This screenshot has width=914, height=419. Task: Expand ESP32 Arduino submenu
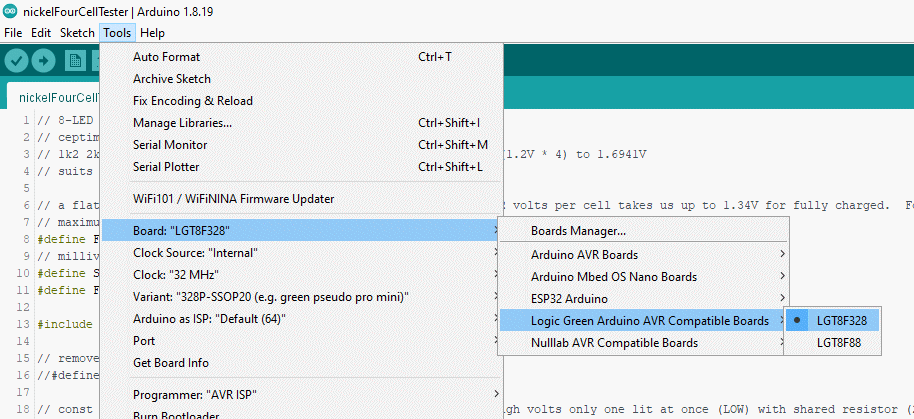643,299
